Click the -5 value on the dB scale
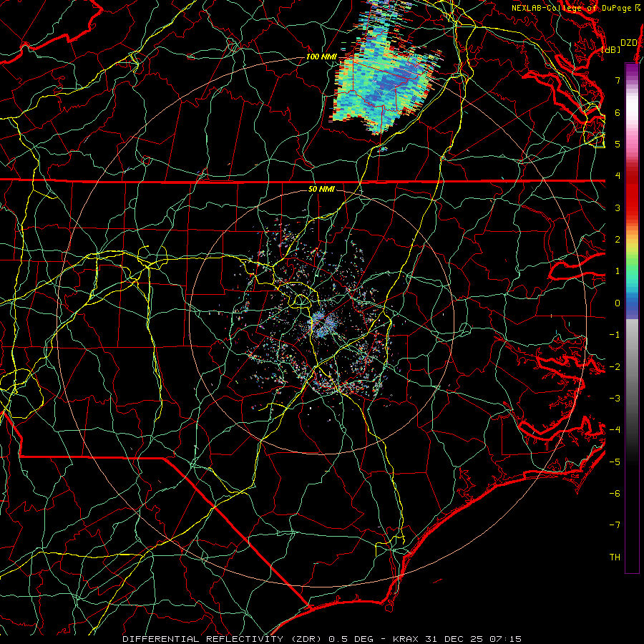644x644 pixels. coord(615,462)
